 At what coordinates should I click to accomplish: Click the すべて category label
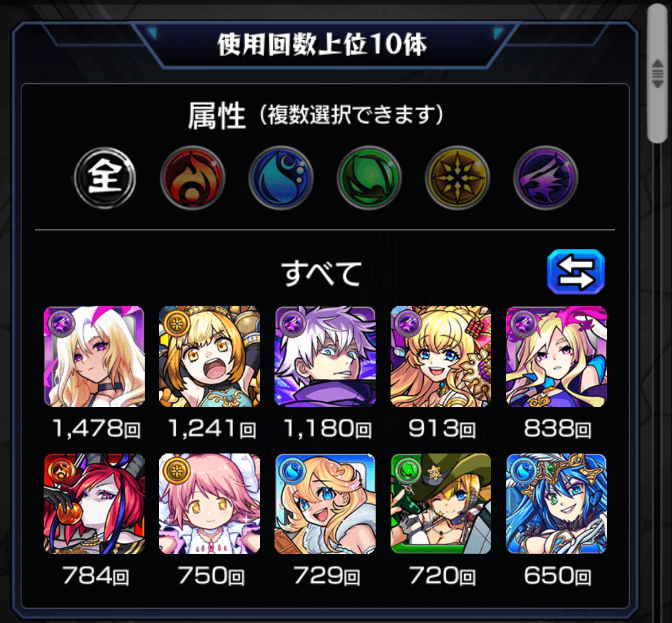pos(322,274)
